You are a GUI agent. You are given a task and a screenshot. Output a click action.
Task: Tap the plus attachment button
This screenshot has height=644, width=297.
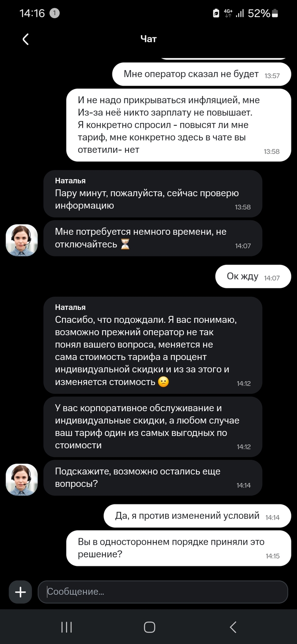tap(20, 592)
